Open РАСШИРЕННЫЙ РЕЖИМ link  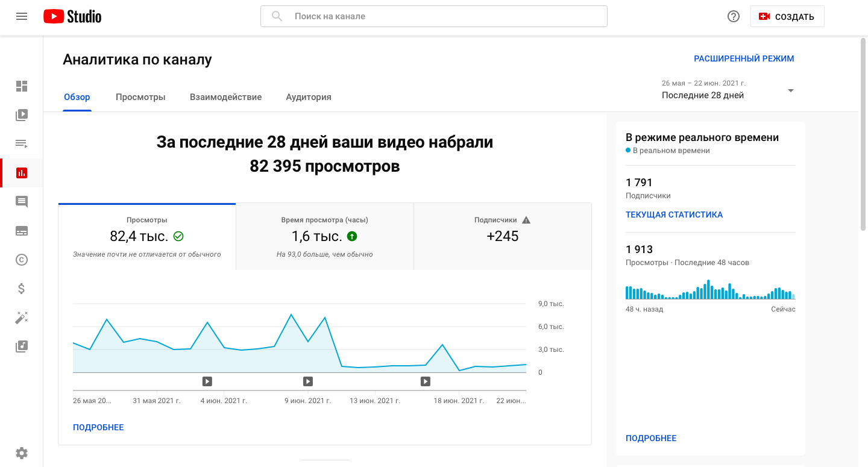(744, 58)
